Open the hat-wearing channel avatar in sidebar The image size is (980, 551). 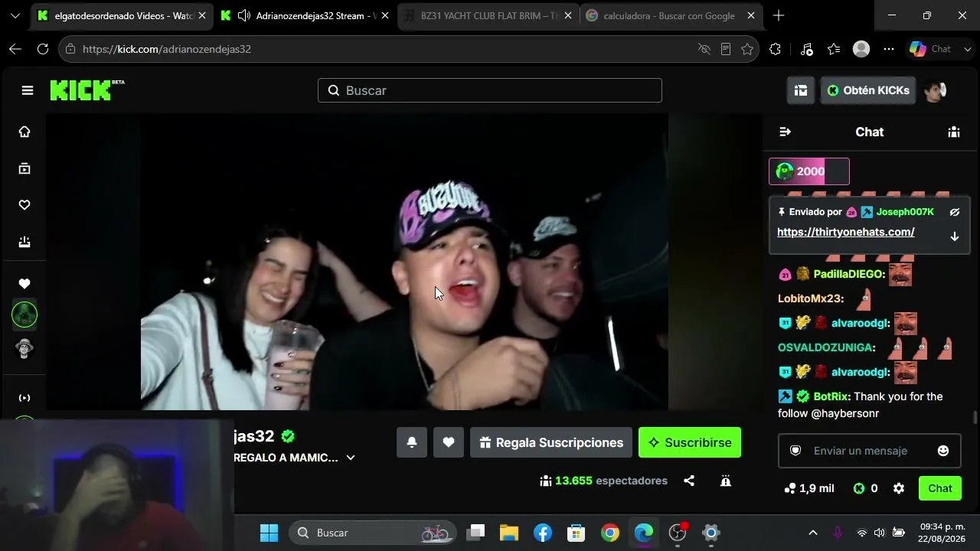(24, 348)
